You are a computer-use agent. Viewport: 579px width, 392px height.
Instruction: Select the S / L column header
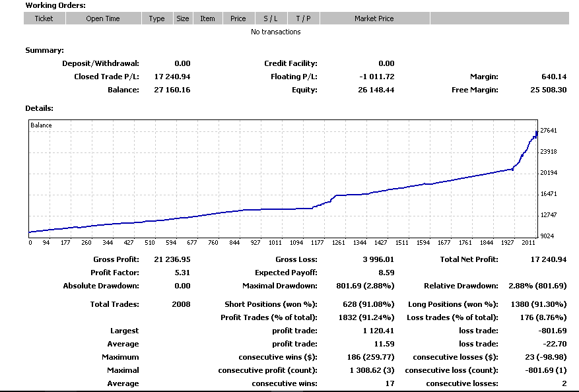[271, 18]
